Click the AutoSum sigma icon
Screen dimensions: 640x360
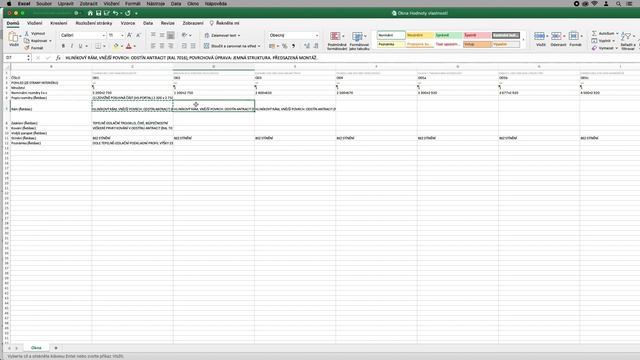pyautogui.click(x=594, y=33)
